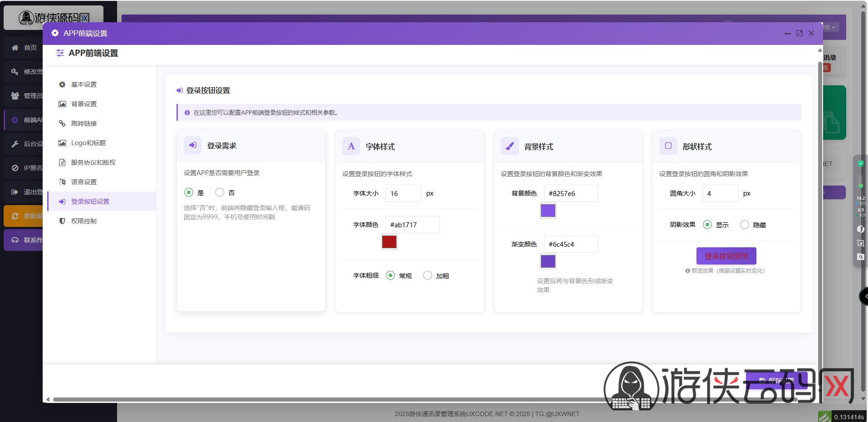Open the purple 背景颜色 swatch
The image size is (868, 422).
548,211
